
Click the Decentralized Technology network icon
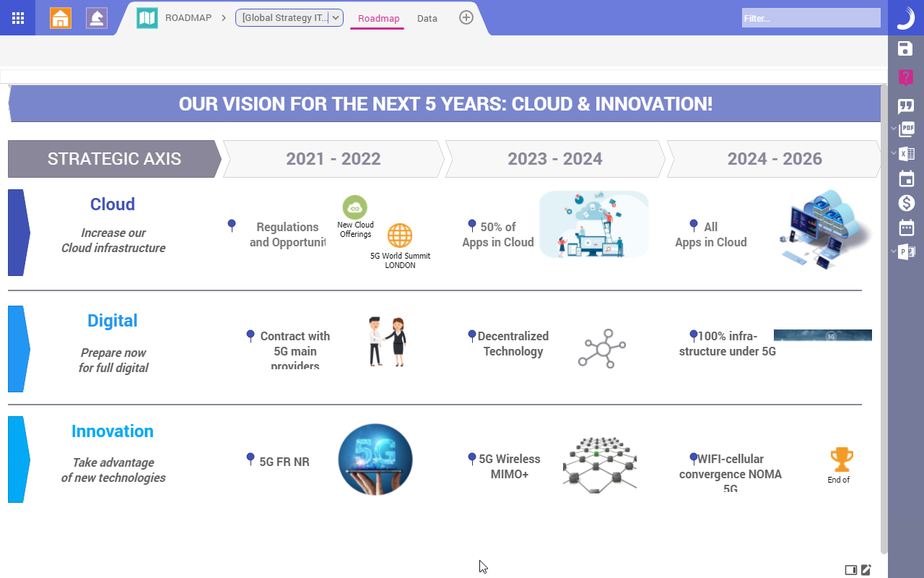click(602, 349)
